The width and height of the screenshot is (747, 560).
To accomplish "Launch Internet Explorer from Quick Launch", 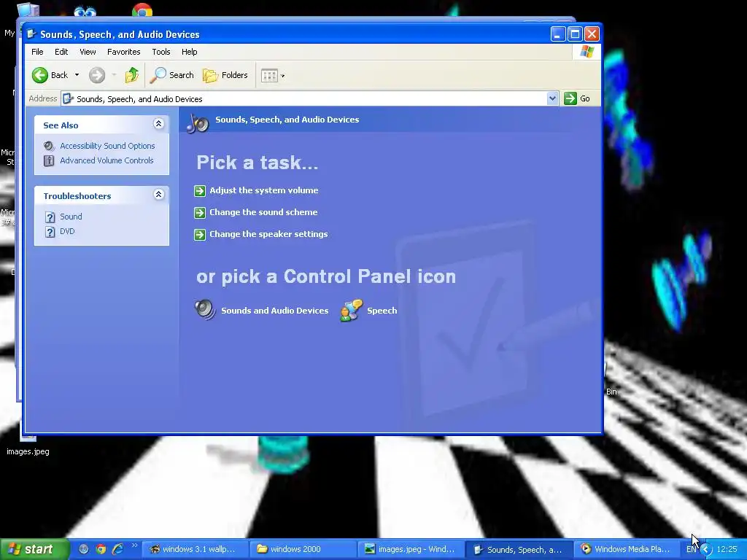I will click(117, 549).
